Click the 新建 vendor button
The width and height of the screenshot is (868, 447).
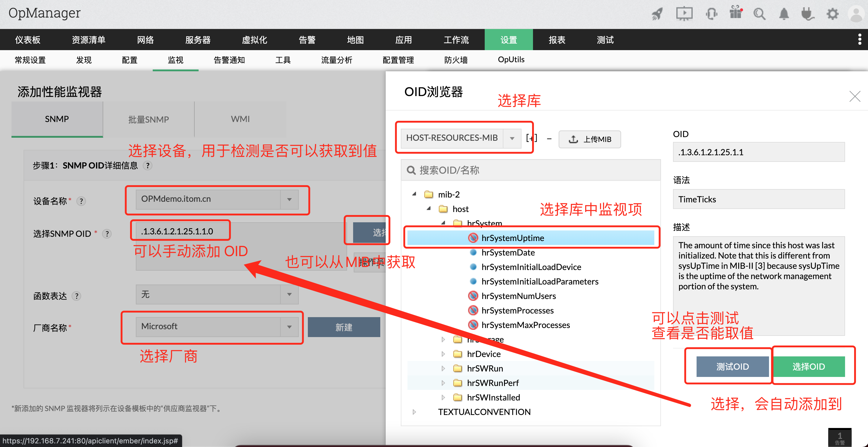click(344, 327)
